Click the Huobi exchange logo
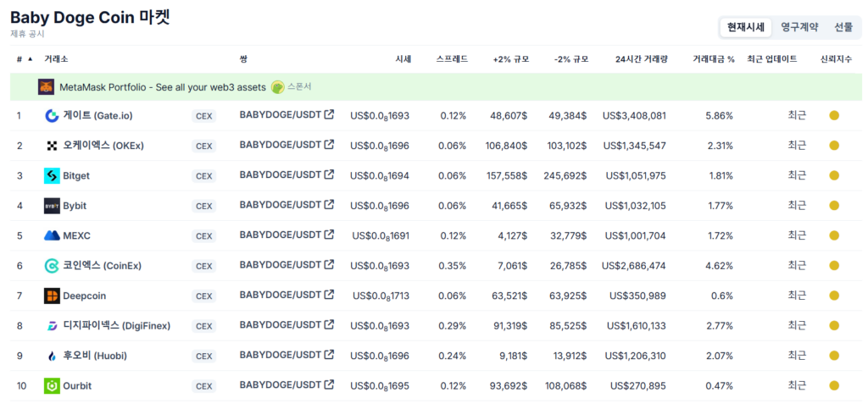868x409 pixels. [x=52, y=356]
